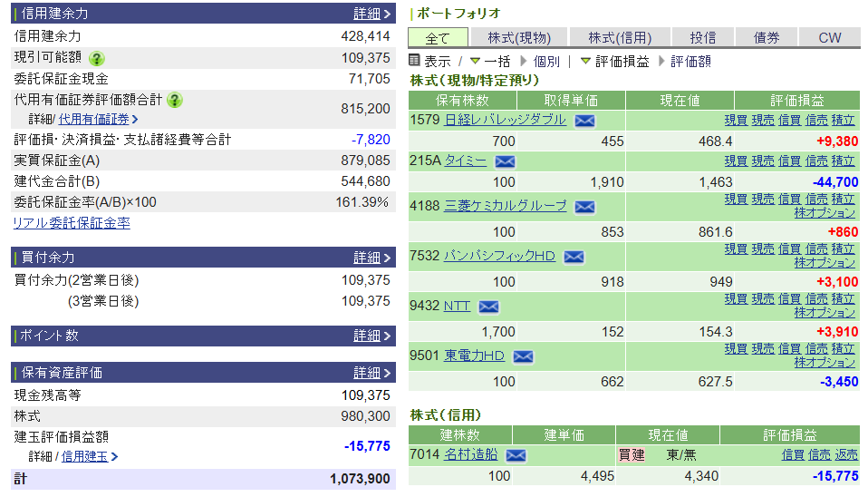Click 返売 for the 名村造船 margin position
This screenshot has width=868, height=497.
coord(845,455)
